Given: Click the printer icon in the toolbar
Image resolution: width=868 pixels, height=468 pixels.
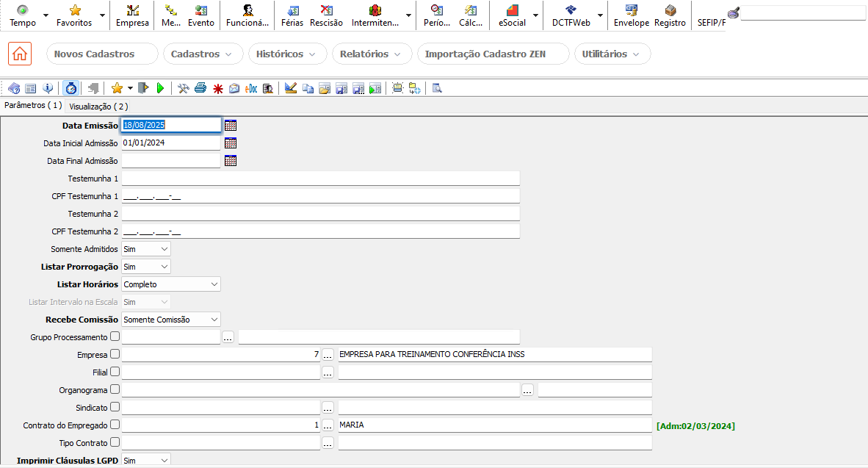Looking at the screenshot, I should coord(200,88).
